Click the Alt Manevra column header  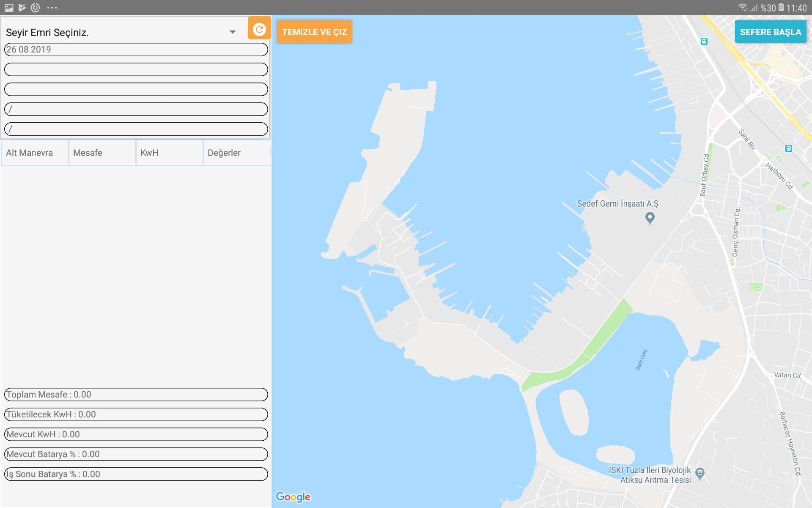point(35,152)
